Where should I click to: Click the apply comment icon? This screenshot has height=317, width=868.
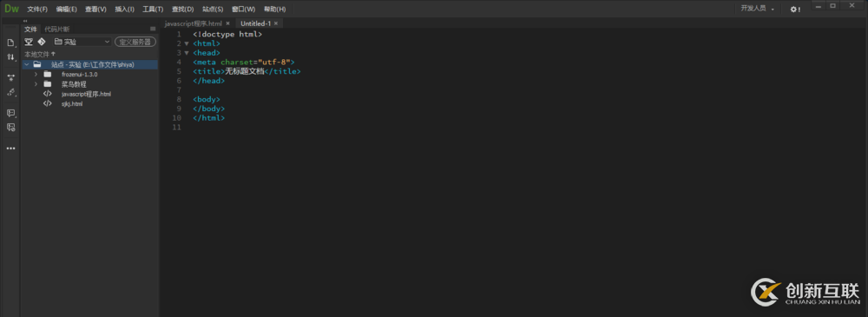[x=10, y=113]
